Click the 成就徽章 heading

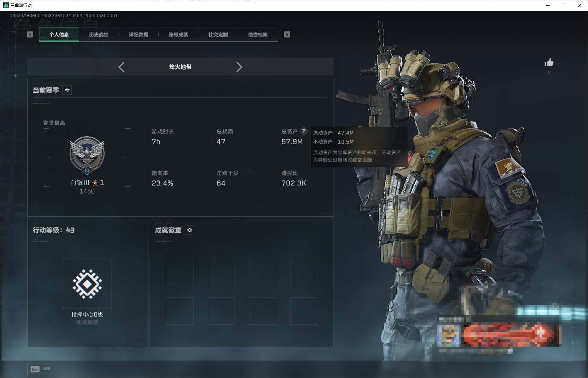click(168, 230)
